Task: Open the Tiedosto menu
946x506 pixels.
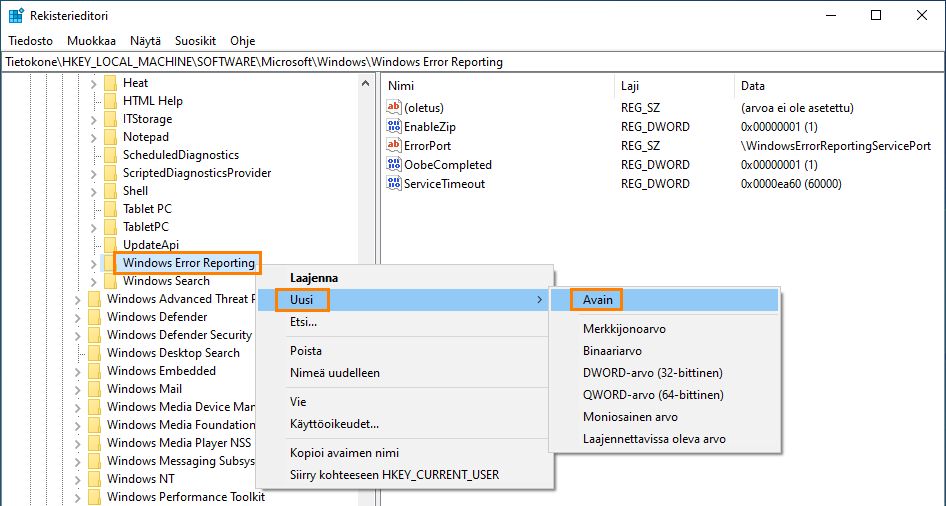Action: [31, 41]
